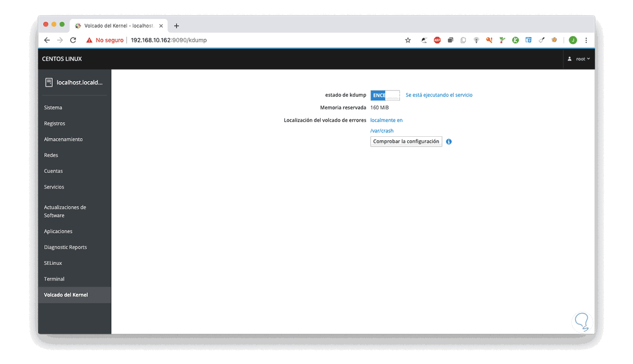The width and height of the screenshot is (633, 364).
Task: Click the beach umbrella extension icon
Action: coord(424,40)
